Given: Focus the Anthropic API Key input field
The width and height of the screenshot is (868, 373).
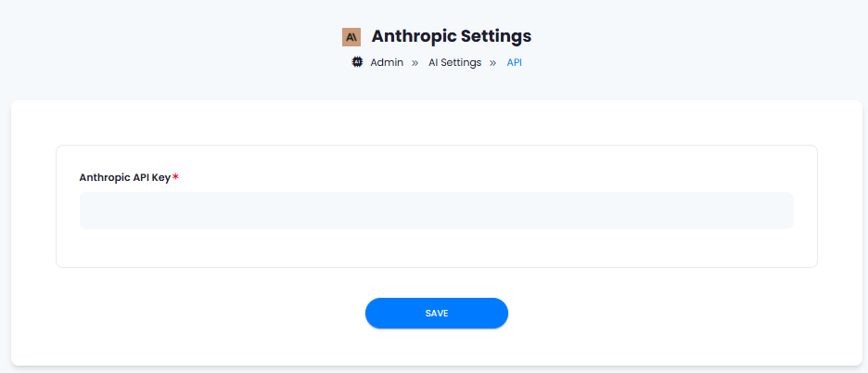Looking at the screenshot, I should pyautogui.click(x=436, y=211).
